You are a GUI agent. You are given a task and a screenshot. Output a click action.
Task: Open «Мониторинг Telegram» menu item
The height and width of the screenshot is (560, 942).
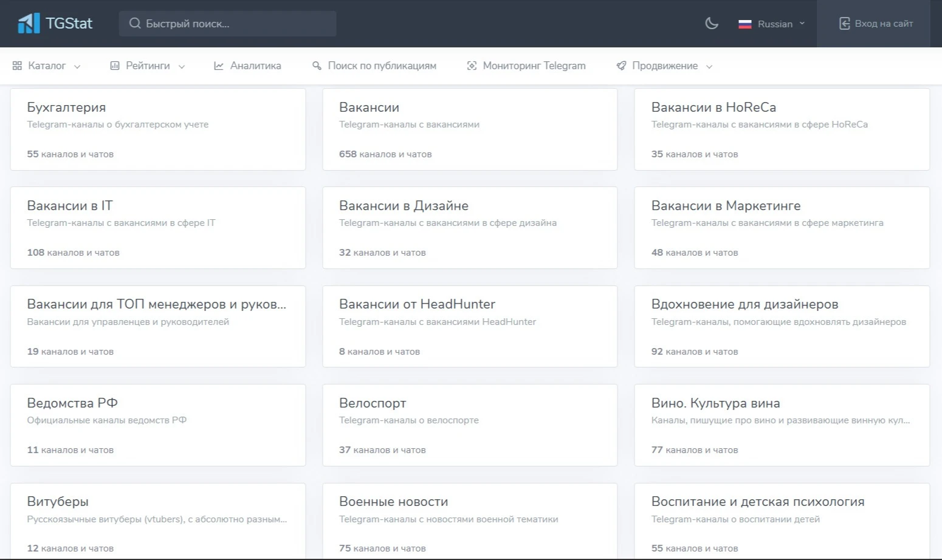point(526,66)
